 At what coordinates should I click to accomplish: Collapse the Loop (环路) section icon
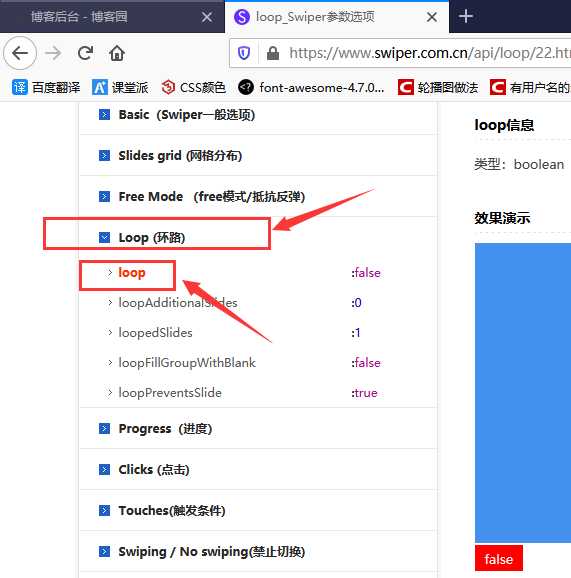click(104, 237)
